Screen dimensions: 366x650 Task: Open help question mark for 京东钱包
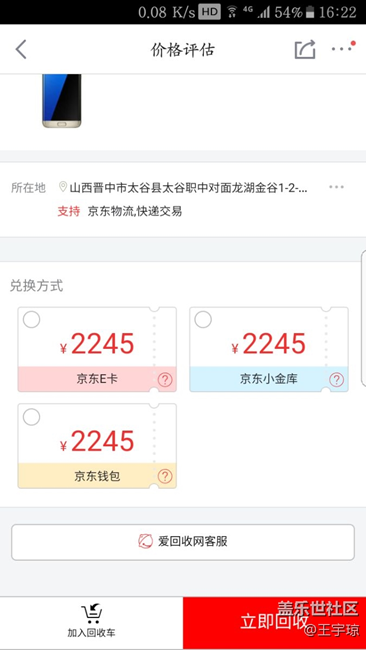click(165, 476)
